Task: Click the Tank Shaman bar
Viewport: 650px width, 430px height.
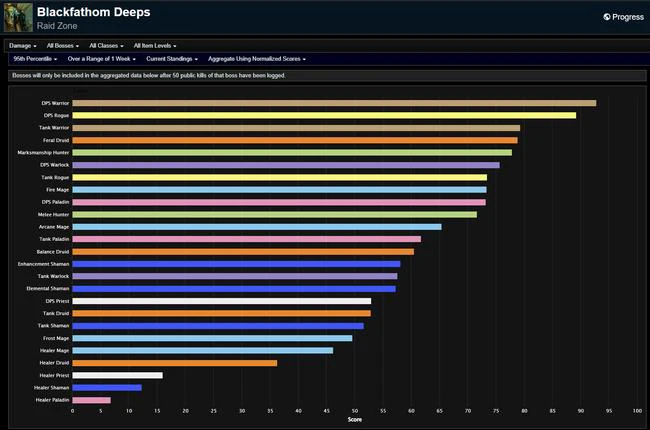Action: (x=218, y=326)
